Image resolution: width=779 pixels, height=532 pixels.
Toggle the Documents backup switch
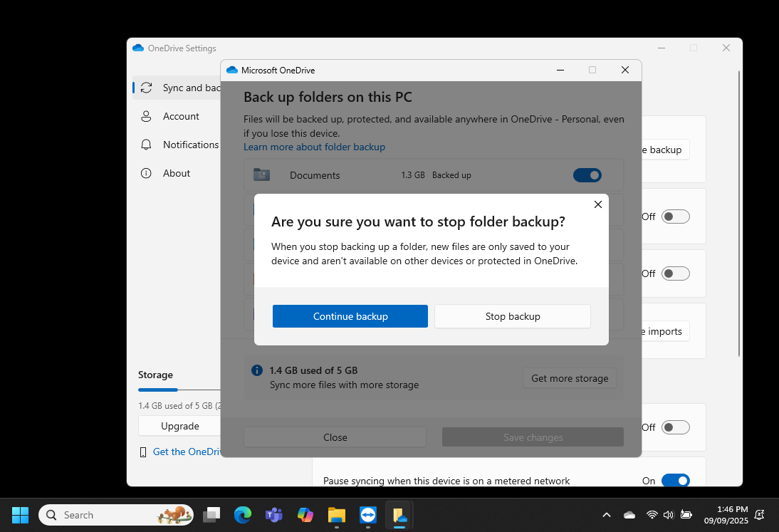(x=587, y=175)
